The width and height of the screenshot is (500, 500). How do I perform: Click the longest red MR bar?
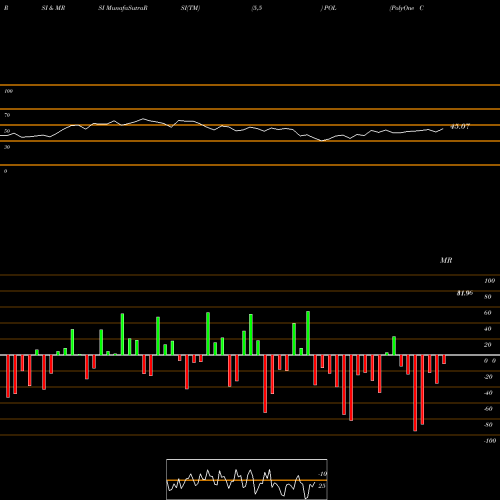[415, 393]
